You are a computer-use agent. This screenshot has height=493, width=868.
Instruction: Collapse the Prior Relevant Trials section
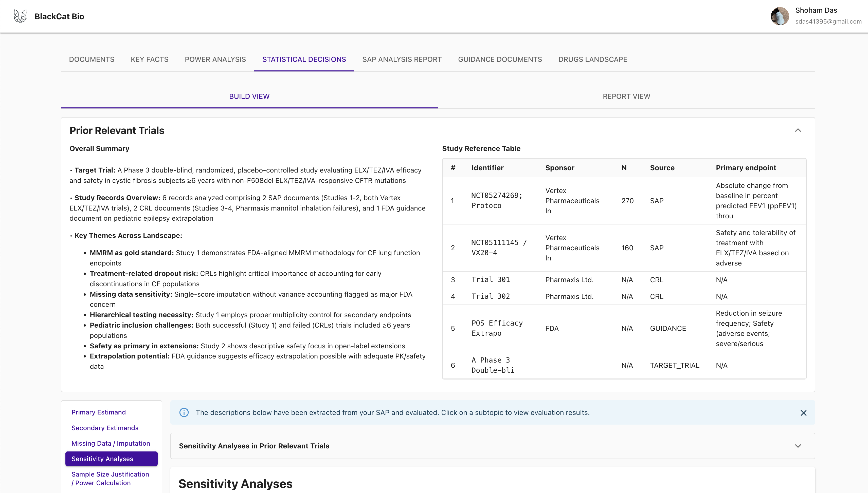point(798,130)
